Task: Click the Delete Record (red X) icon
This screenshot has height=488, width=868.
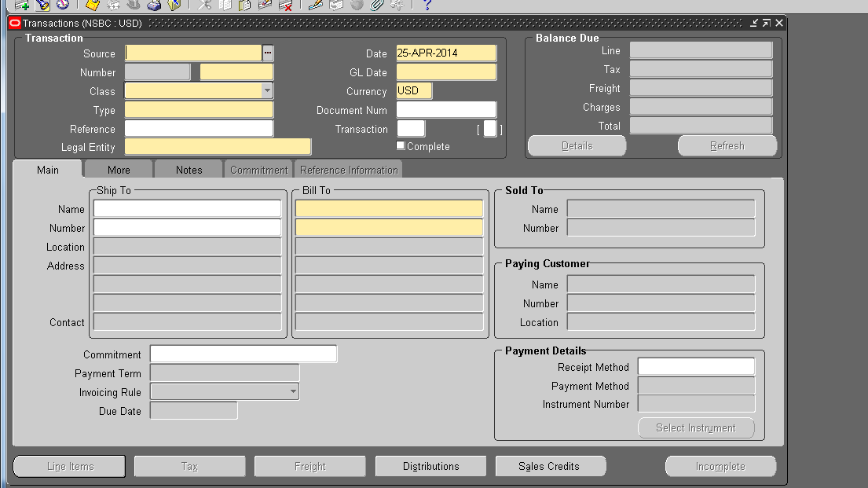Action: [286, 6]
